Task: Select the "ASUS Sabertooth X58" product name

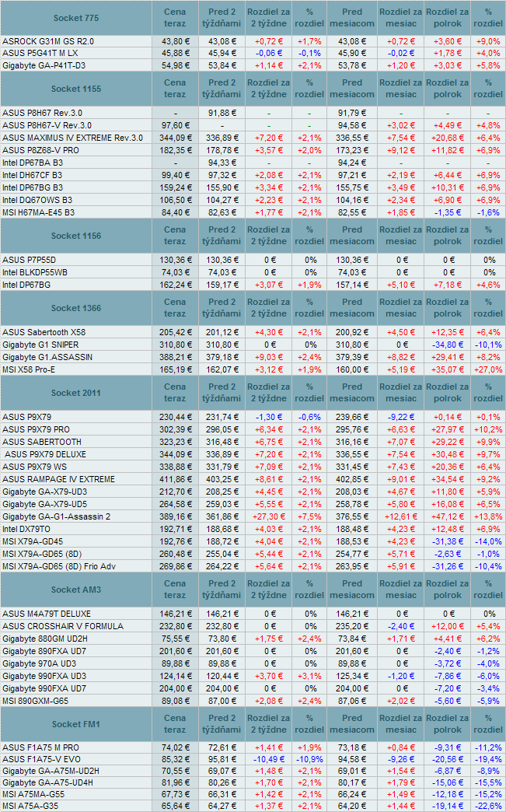Action: [44, 332]
